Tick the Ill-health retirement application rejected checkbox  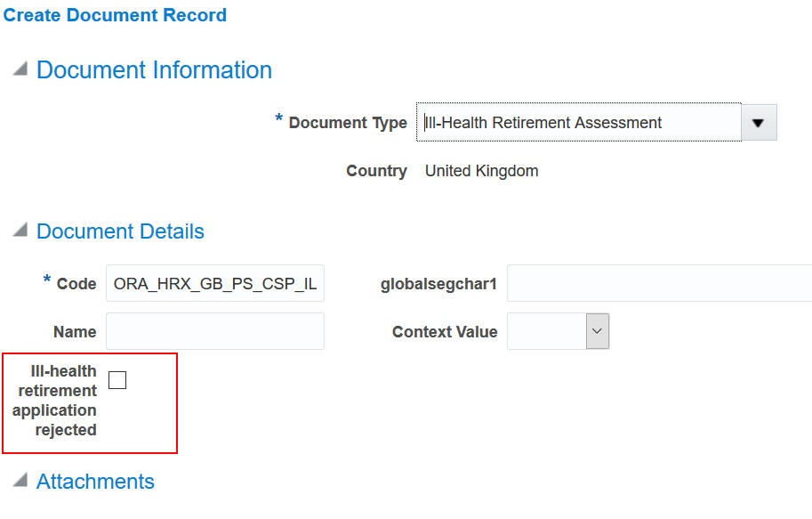point(117,380)
